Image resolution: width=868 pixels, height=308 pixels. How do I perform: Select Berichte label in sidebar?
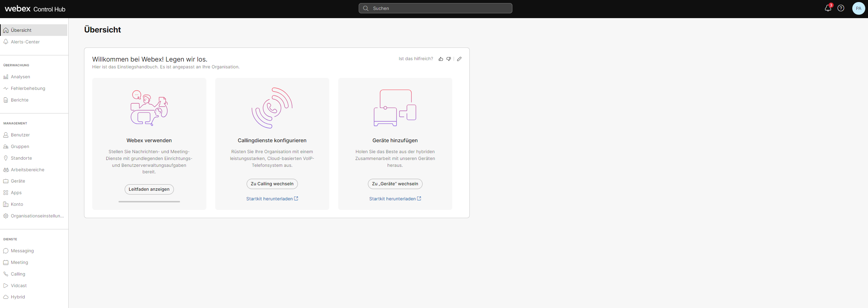click(20, 100)
